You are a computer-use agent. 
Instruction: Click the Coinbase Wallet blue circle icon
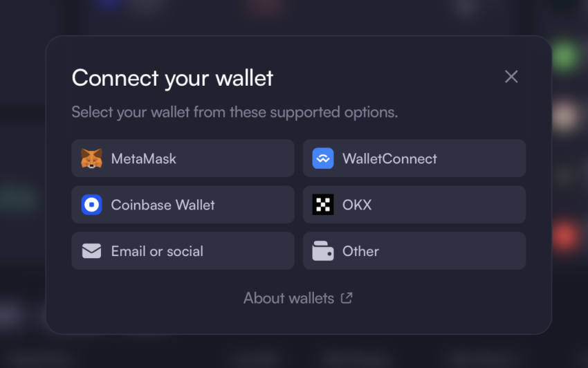91,205
